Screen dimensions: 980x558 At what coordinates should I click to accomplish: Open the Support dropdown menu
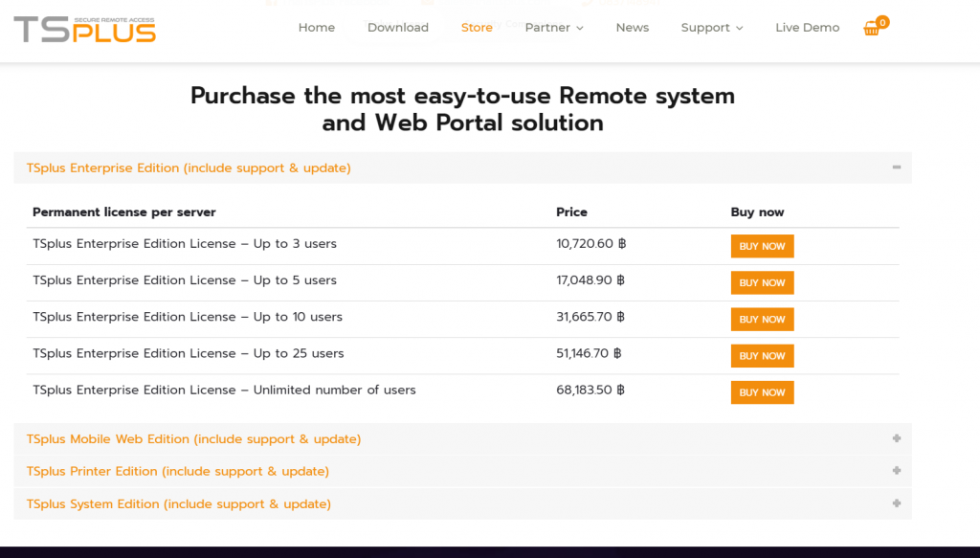click(x=711, y=28)
